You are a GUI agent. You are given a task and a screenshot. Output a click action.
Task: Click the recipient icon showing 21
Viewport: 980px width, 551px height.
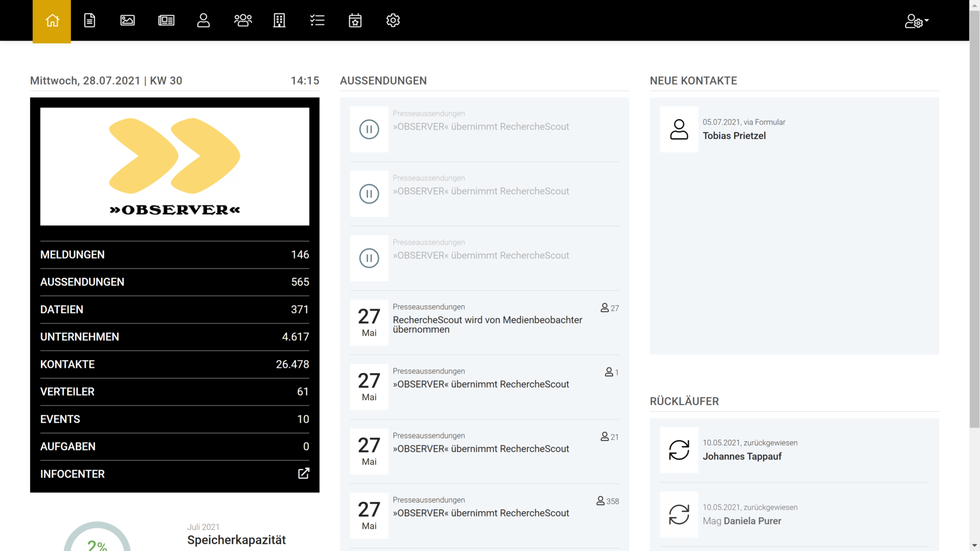tap(605, 437)
